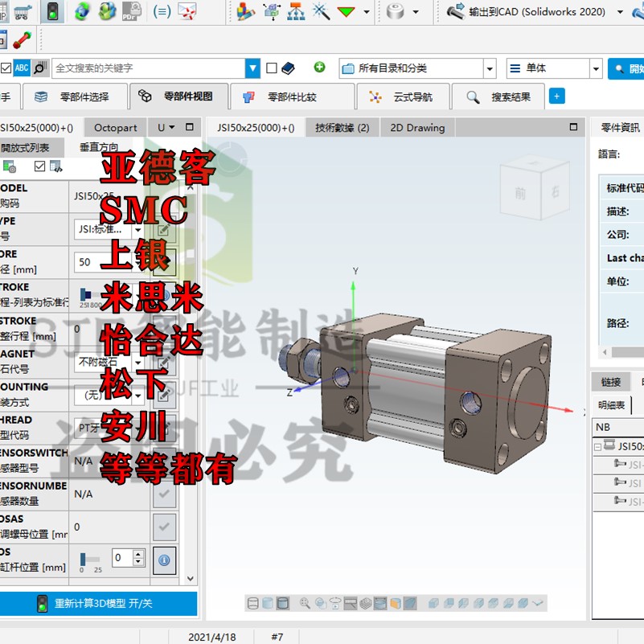Click the globe with user icon

pos(107,11)
